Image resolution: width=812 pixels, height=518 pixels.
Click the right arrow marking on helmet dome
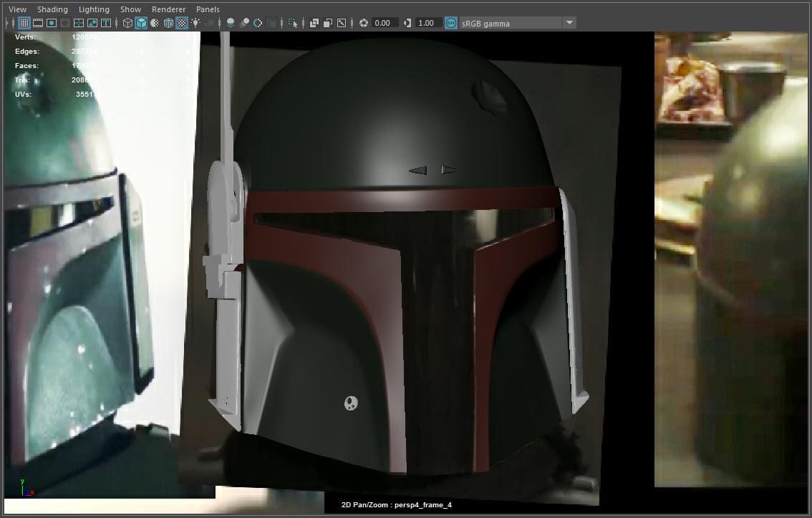coord(449,169)
